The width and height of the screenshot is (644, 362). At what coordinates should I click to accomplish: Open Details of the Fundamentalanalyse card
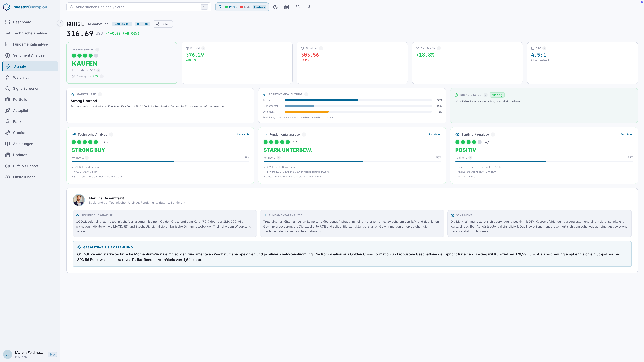(434, 134)
